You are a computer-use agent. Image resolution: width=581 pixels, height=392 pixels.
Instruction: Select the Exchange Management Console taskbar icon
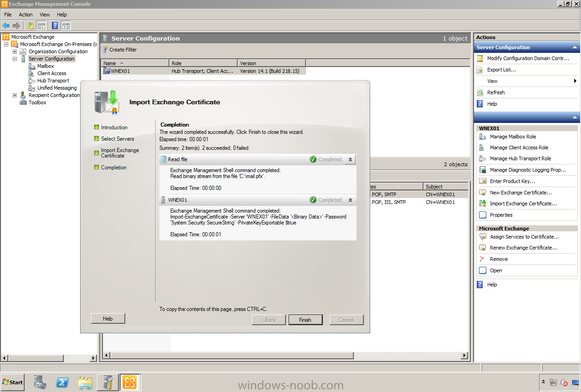click(x=130, y=382)
